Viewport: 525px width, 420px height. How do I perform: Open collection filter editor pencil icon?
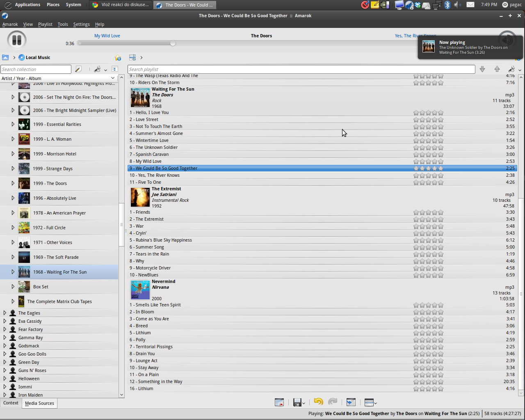tap(78, 69)
